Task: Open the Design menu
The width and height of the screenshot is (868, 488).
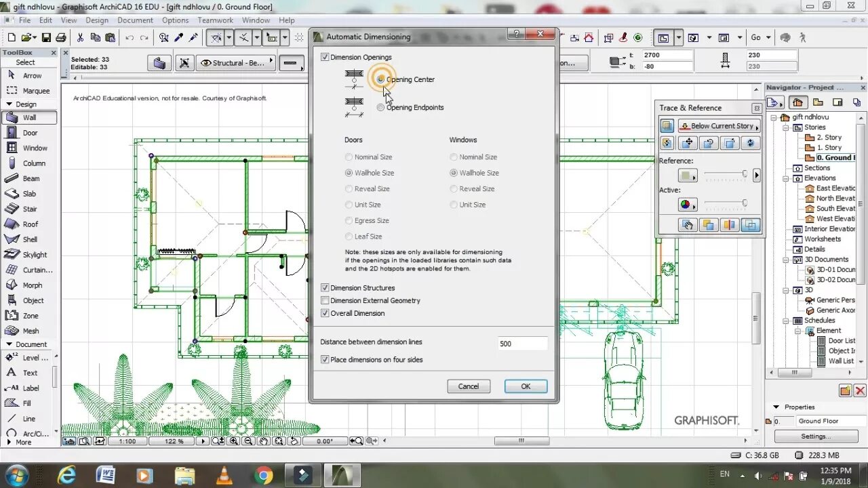Action: (x=97, y=20)
